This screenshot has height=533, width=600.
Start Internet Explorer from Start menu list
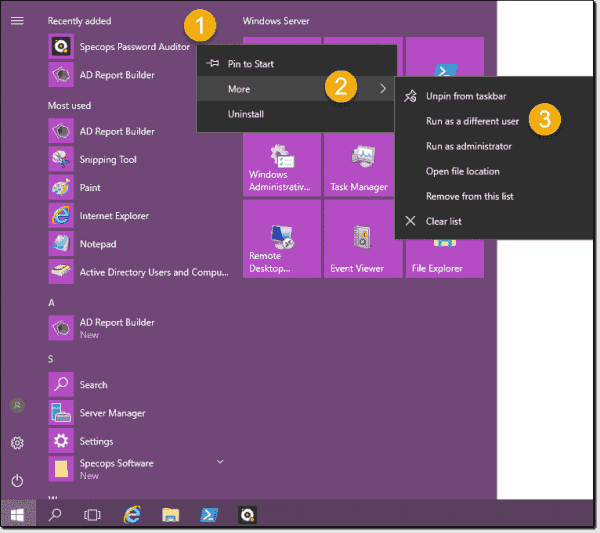tap(113, 216)
